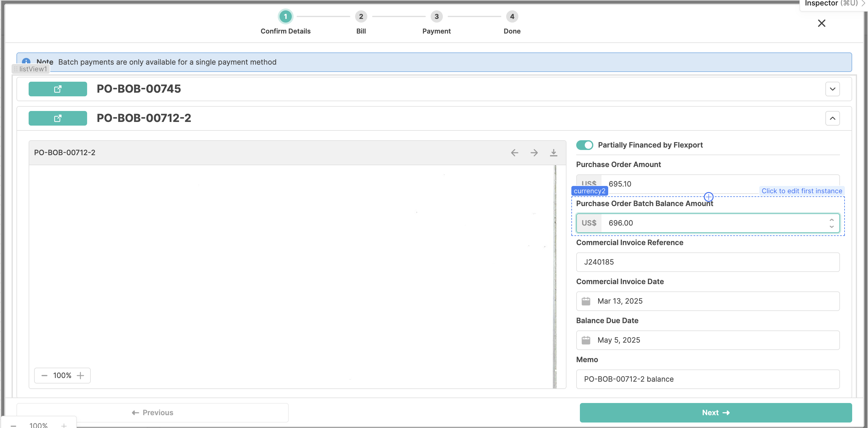
Task: Select the listView1 component handle
Action: click(x=31, y=69)
